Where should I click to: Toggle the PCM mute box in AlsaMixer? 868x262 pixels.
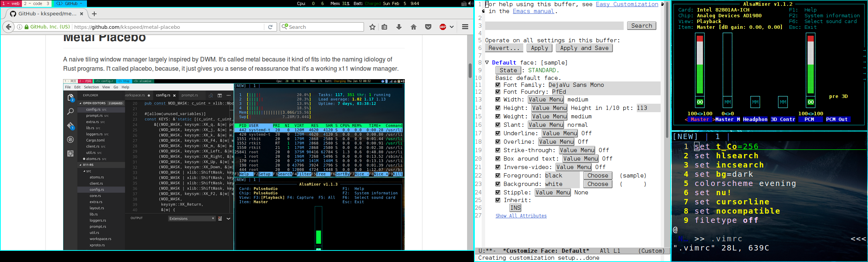[x=811, y=102]
